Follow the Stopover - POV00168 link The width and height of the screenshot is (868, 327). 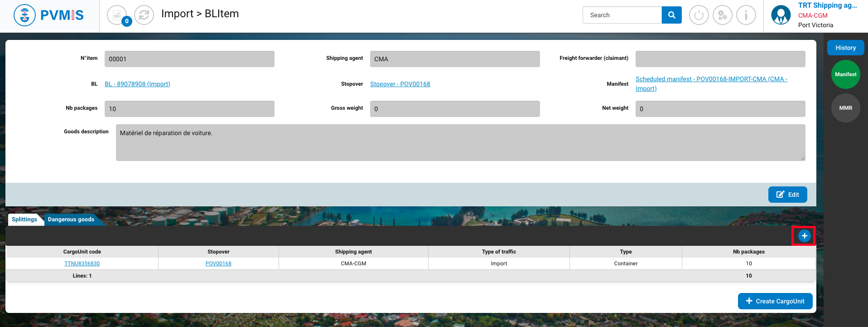[x=400, y=84]
